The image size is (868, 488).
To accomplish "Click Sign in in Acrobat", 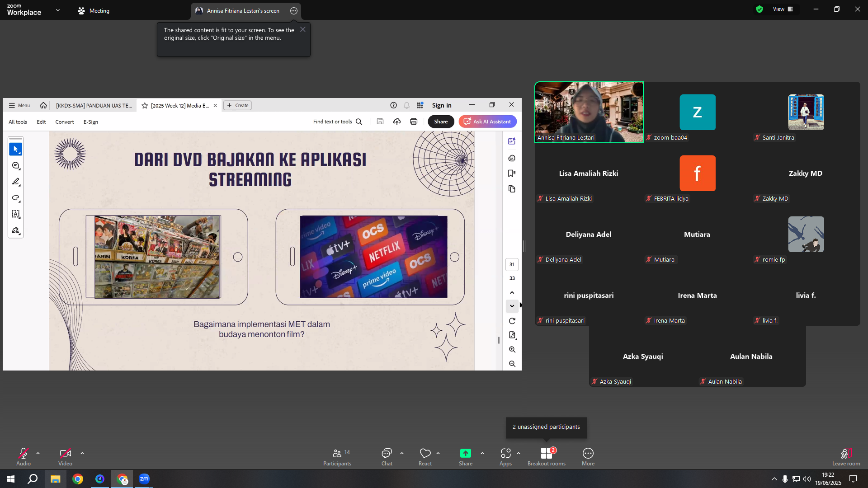I will pyautogui.click(x=442, y=105).
